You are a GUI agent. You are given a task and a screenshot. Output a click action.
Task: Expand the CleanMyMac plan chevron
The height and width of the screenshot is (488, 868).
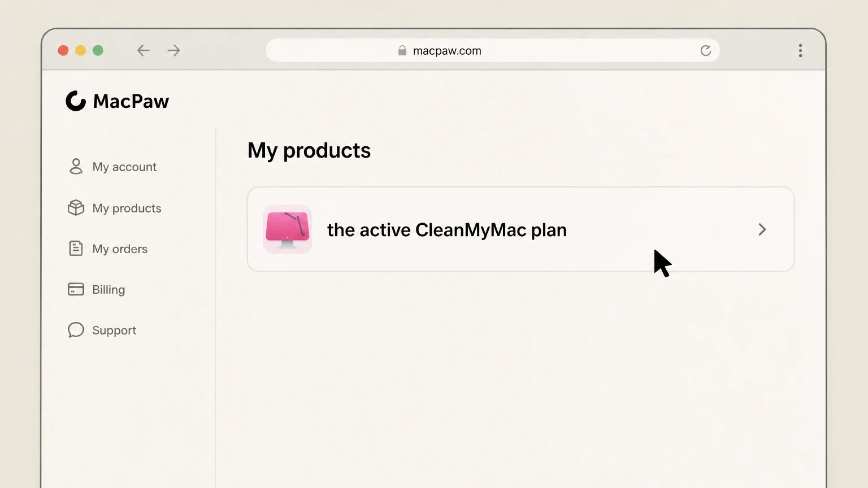[x=762, y=229]
